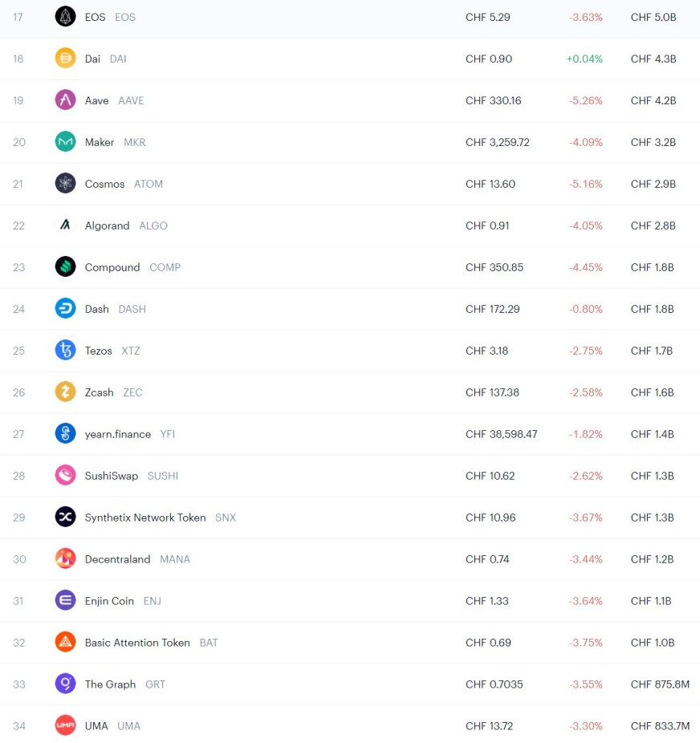
Task: Click The Graph GRT icon
Action: [x=65, y=684]
